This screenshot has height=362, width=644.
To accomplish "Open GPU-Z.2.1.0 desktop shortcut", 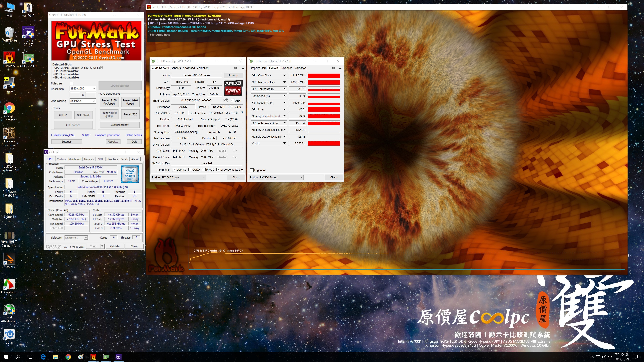I will 28,59.
